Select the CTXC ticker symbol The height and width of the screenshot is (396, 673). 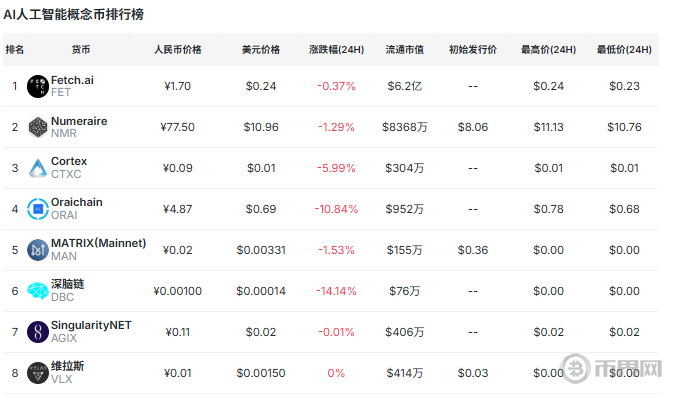point(66,174)
